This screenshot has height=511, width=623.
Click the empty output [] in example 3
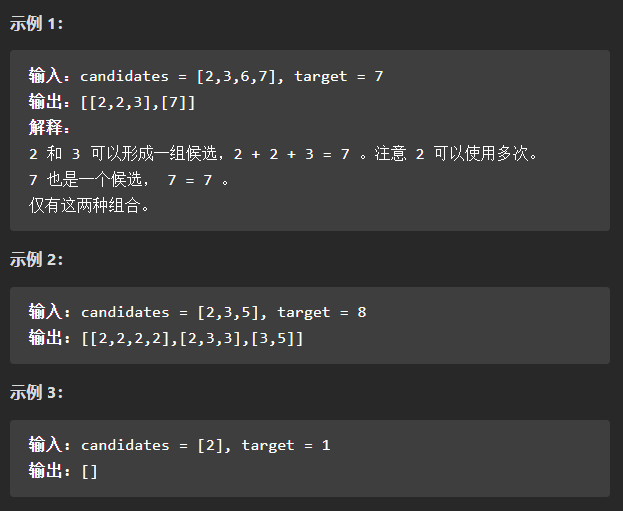click(x=89, y=472)
